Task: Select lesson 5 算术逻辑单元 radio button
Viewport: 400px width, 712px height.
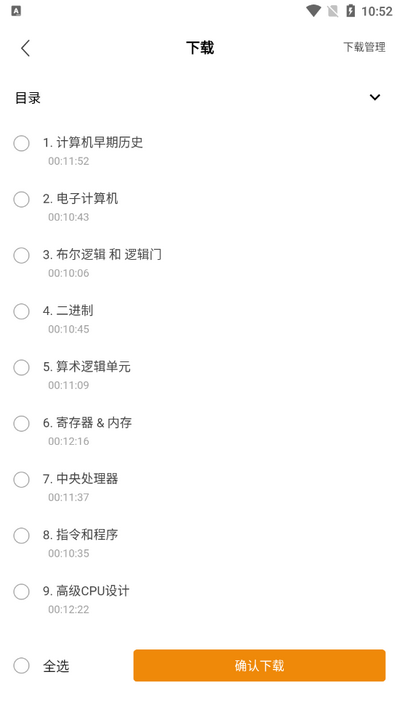Action: pos(21,367)
